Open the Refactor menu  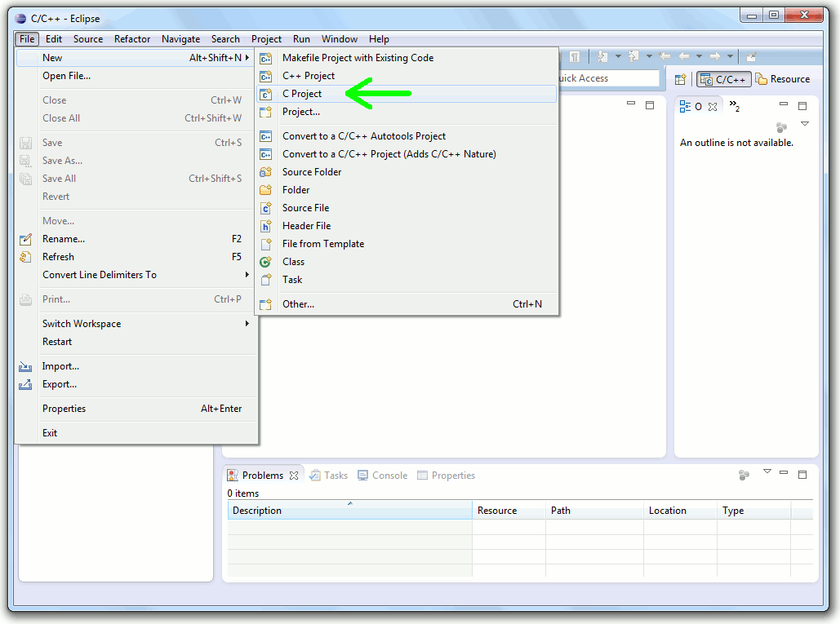tap(132, 39)
